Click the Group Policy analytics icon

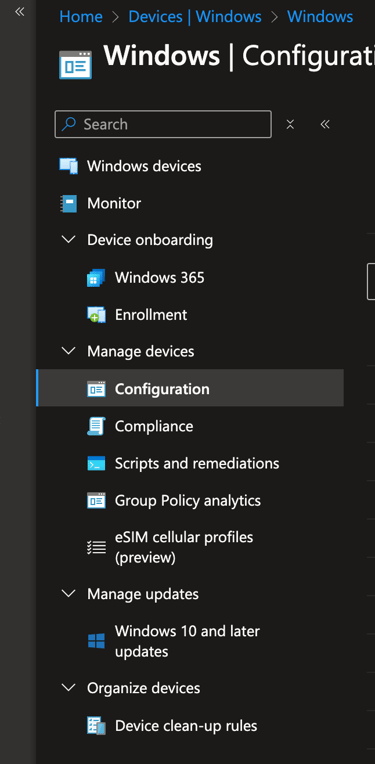pyautogui.click(x=96, y=500)
